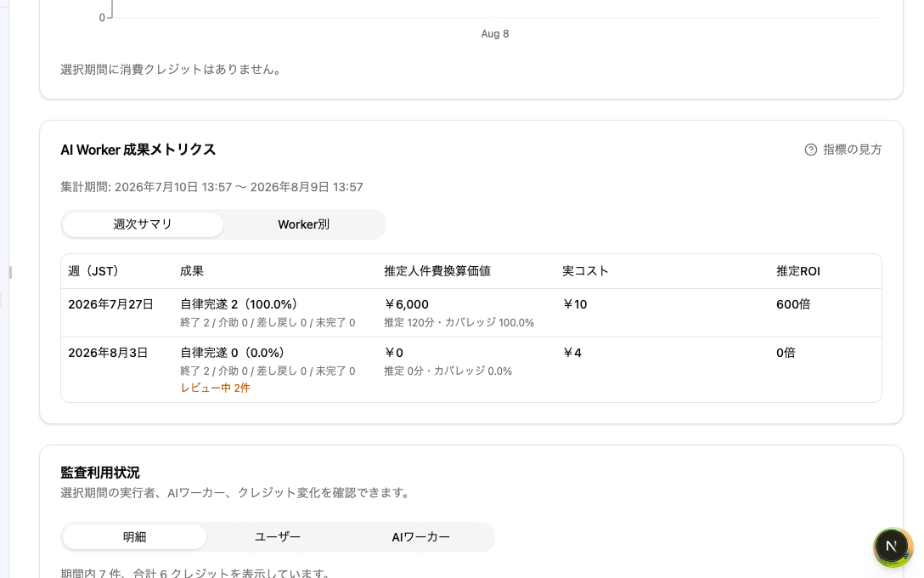Select the 明細 audit tab

pyautogui.click(x=134, y=537)
